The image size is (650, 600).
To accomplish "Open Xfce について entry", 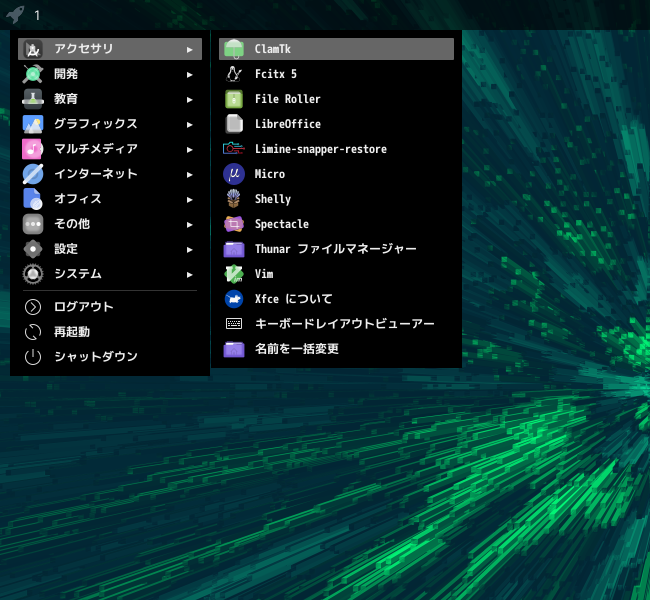I will (336, 299).
